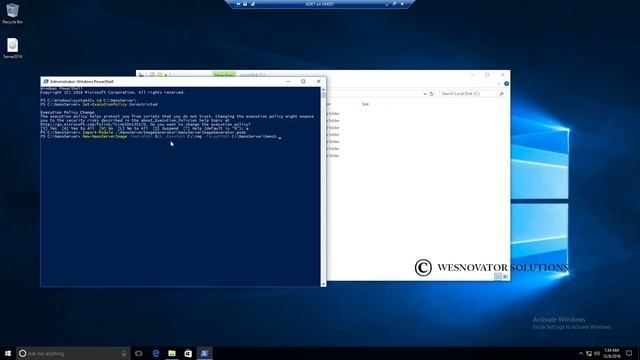Click the PowerShell scrollbar up arrow
The width and height of the screenshot is (640, 360).
(324, 89)
